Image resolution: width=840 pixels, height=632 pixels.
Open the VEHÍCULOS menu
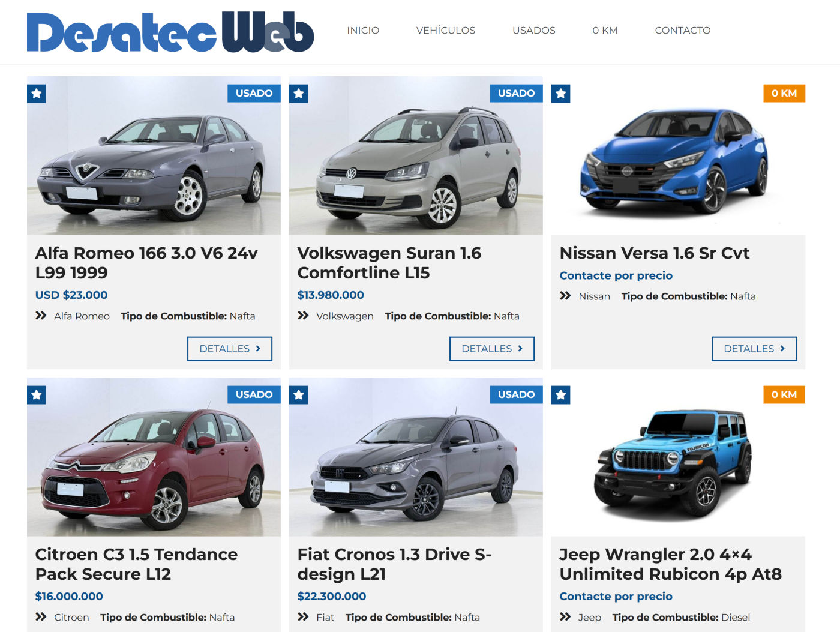tap(446, 30)
